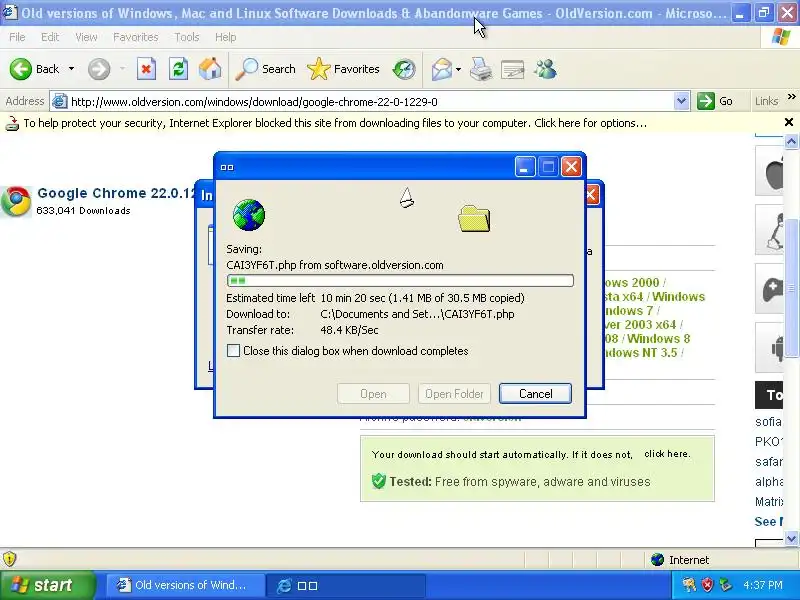Click red shield security tray icon
This screenshot has height=600, width=800.
tap(707, 585)
